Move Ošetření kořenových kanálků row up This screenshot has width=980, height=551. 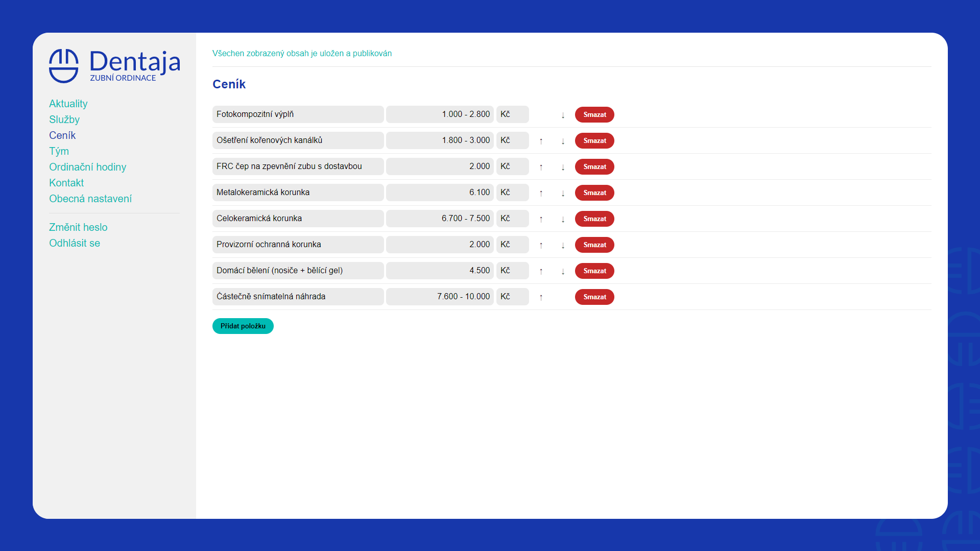[x=541, y=141]
